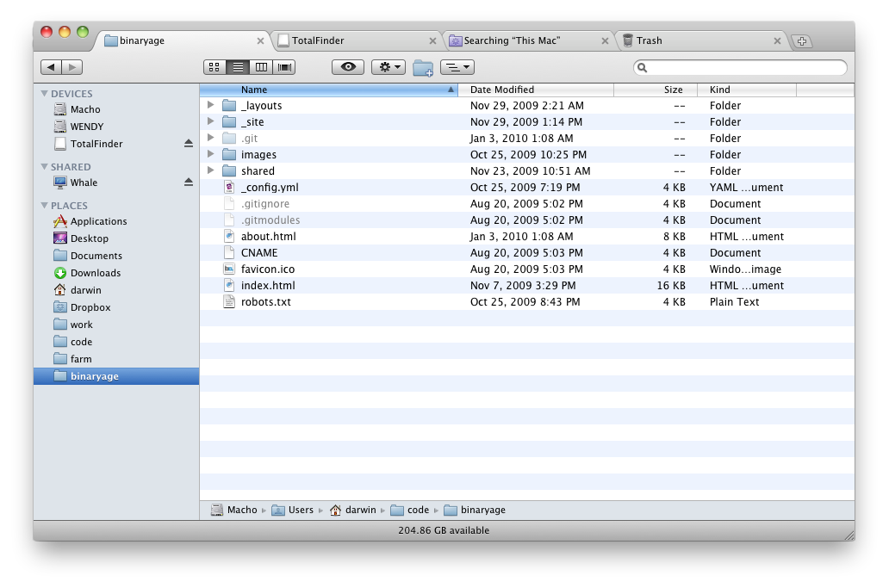
Task: Eject the Whale shared computer
Action: point(189,183)
